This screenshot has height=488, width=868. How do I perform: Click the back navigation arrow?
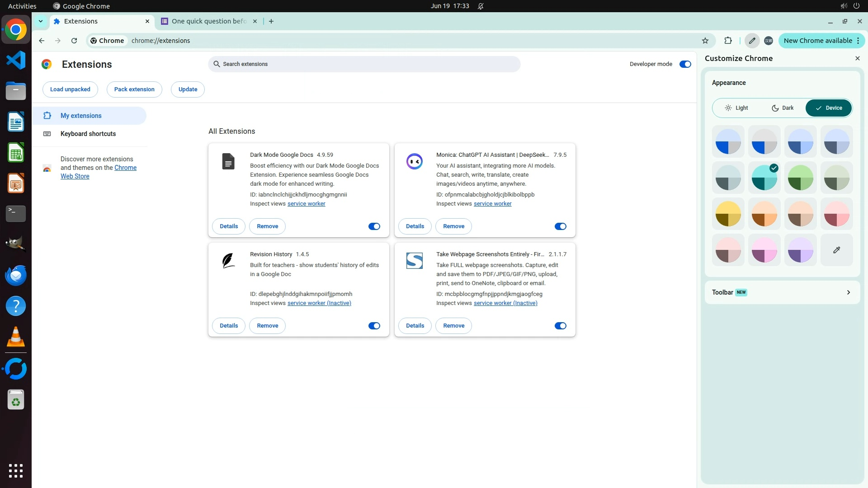tap(42, 41)
